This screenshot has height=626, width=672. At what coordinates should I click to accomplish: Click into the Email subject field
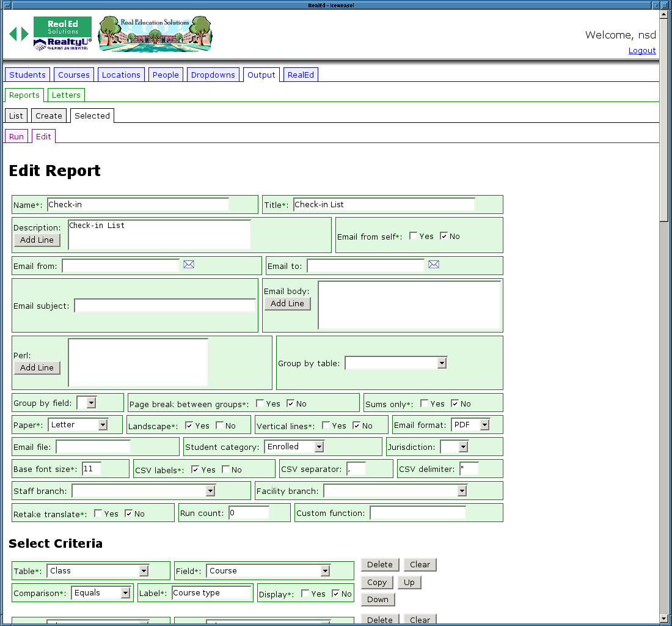point(165,306)
